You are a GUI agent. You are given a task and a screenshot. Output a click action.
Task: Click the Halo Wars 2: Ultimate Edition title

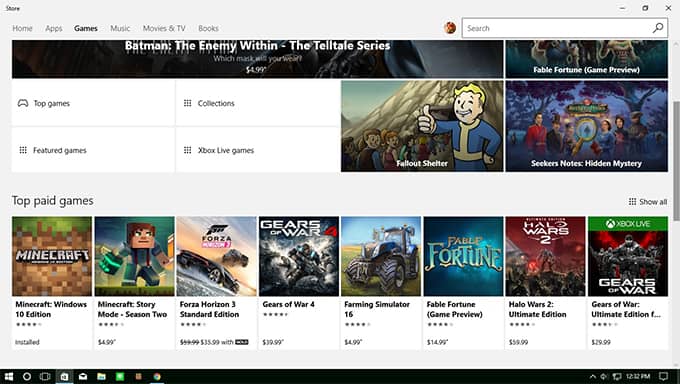538,309
